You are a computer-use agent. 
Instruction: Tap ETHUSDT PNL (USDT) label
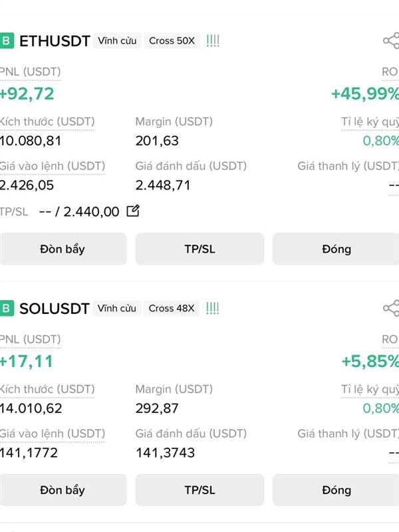click(31, 71)
